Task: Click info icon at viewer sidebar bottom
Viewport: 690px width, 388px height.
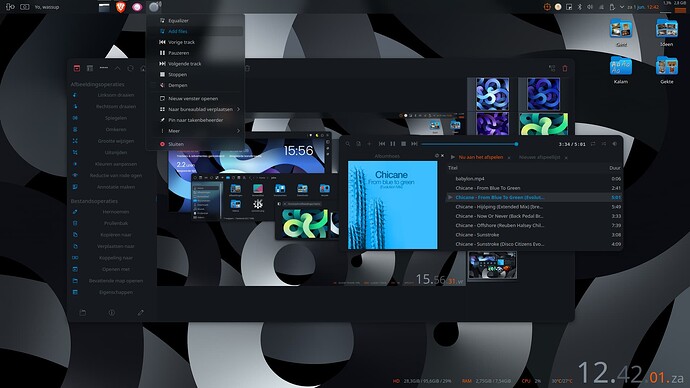Action: [x=112, y=312]
